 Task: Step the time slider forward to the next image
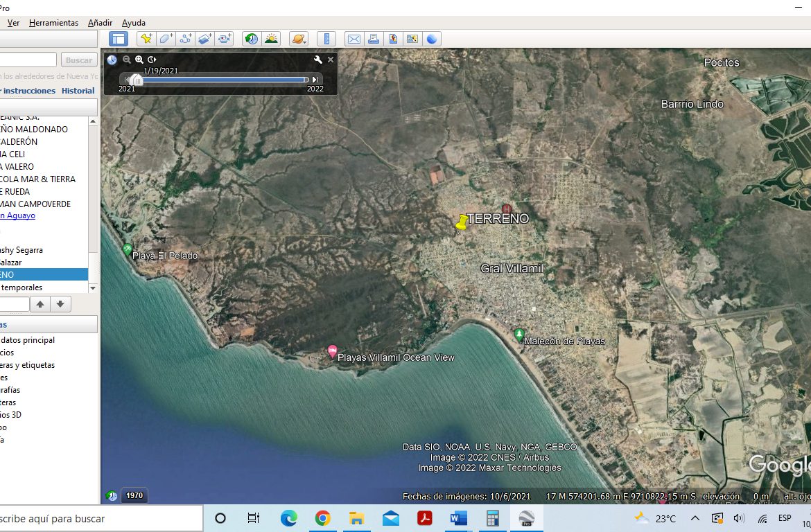(x=315, y=80)
